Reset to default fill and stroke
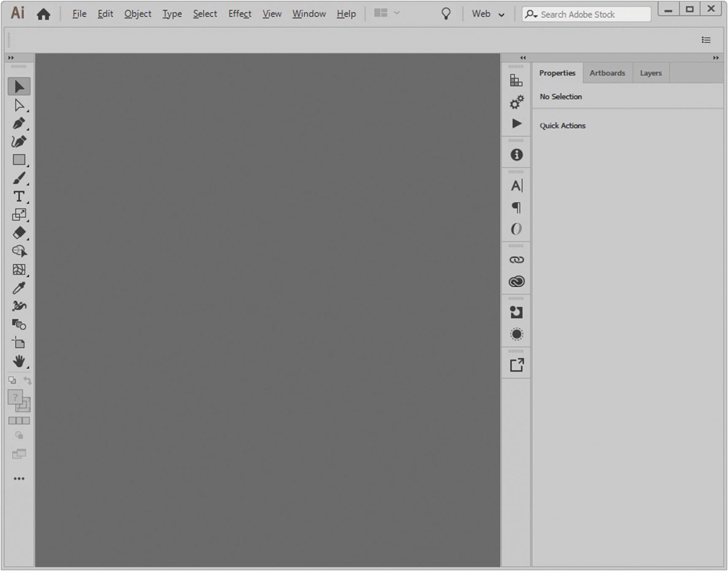The height and width of the screenshot is (571, 728). click(12, 381)
